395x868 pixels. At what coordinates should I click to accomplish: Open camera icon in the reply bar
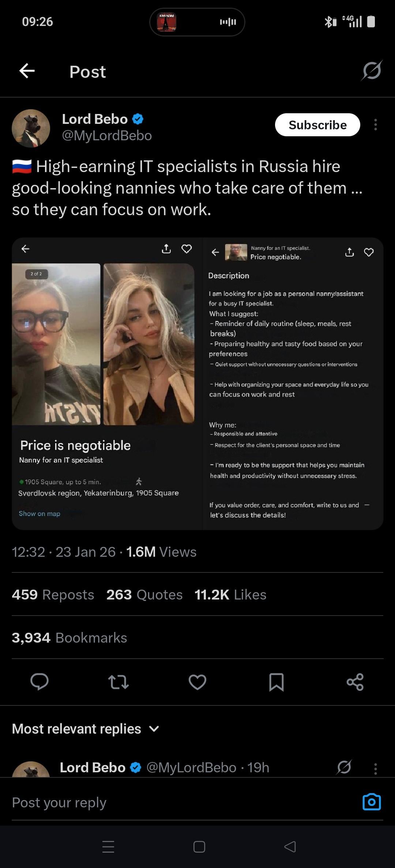pos(372,802)
